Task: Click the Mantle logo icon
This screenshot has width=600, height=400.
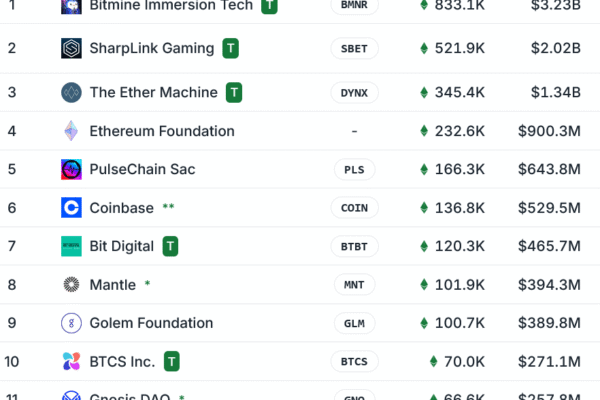Action: pyautogui.click(x=72, y=285)
